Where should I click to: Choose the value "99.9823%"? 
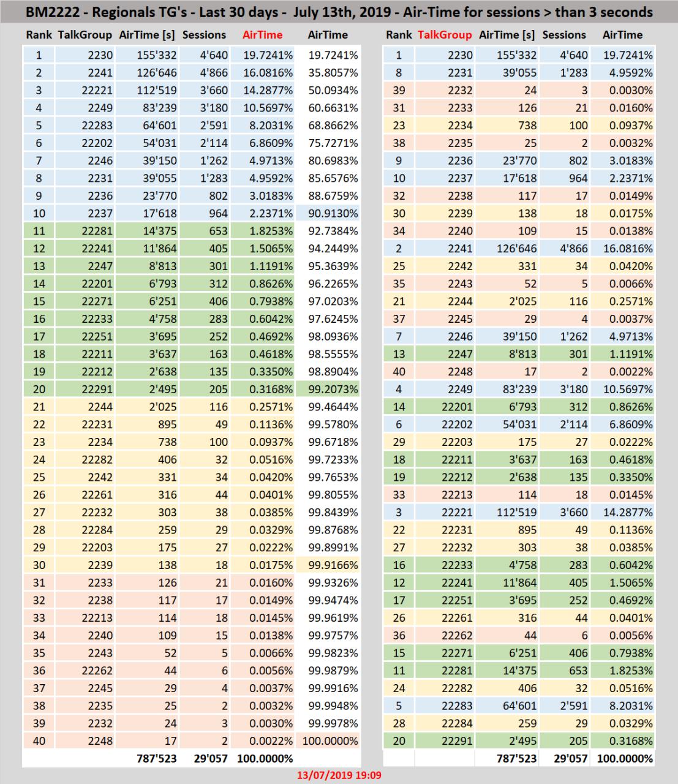pyautogui.click(x=328, y=654)
